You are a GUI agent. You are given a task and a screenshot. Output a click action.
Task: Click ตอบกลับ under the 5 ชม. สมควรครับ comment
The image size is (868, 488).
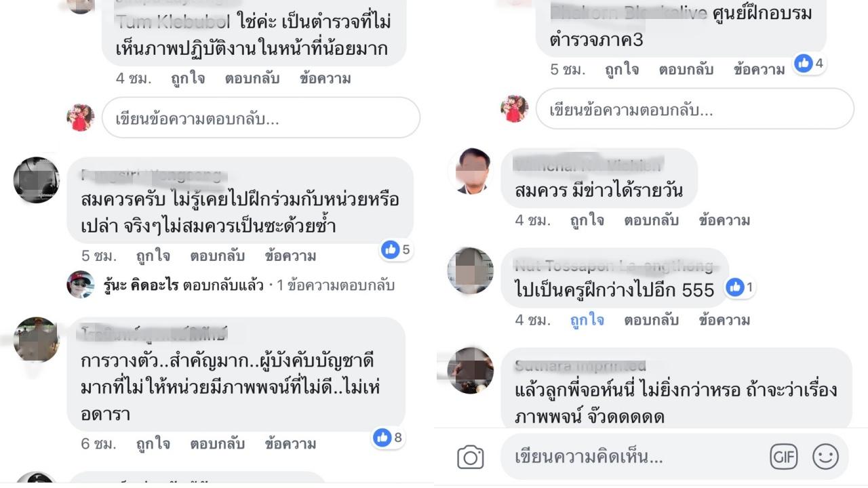coord(217,256)
